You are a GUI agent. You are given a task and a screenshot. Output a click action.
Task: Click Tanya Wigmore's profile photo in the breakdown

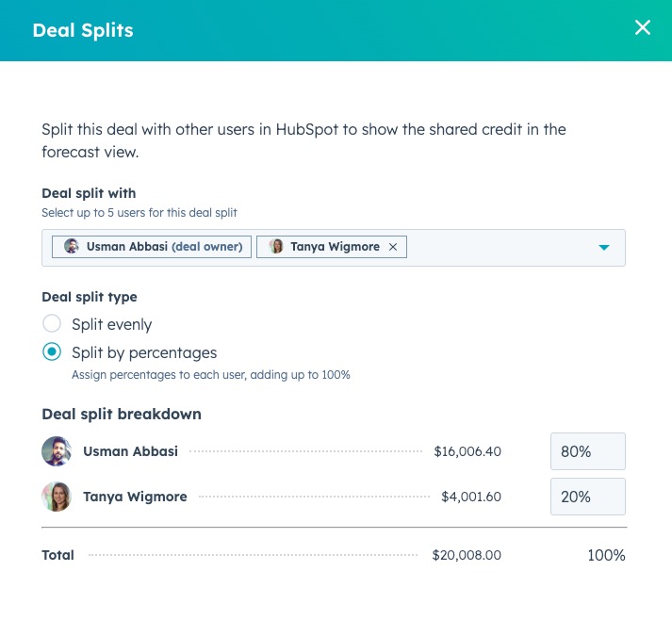point(57,497)
